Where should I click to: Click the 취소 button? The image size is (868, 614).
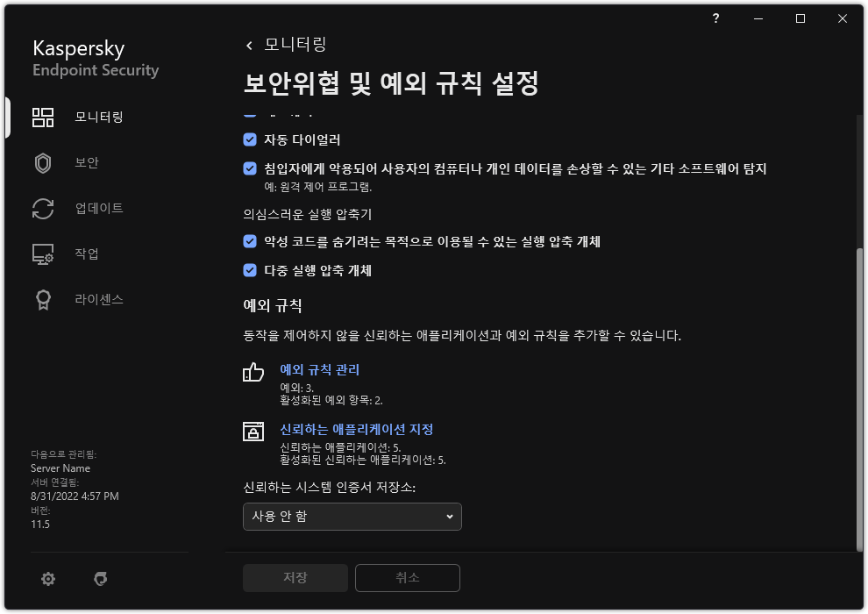tap(408, 578)
